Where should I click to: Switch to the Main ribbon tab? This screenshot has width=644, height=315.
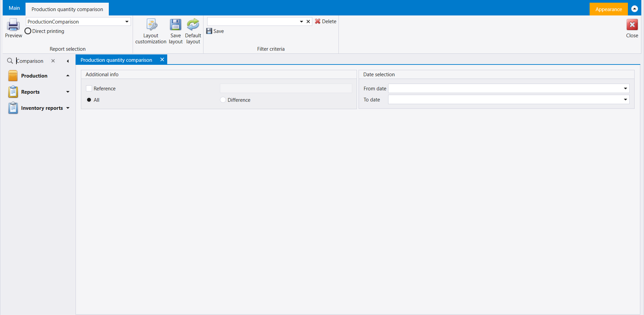coord(14,8)
